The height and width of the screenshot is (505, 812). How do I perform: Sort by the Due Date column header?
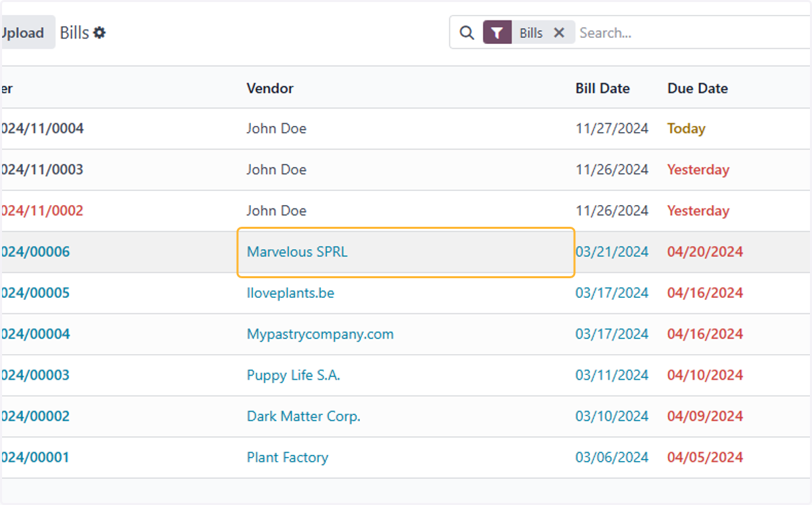[x=698, y=88]
